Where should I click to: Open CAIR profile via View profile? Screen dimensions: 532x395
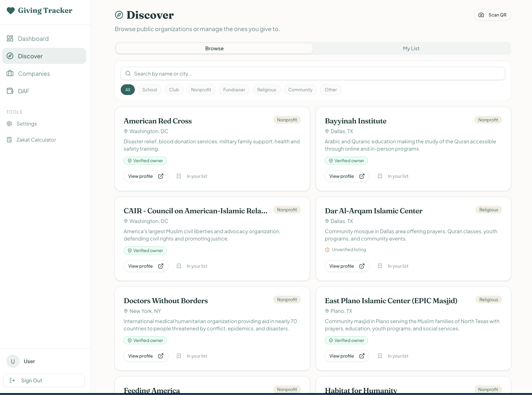click(146, 266)
